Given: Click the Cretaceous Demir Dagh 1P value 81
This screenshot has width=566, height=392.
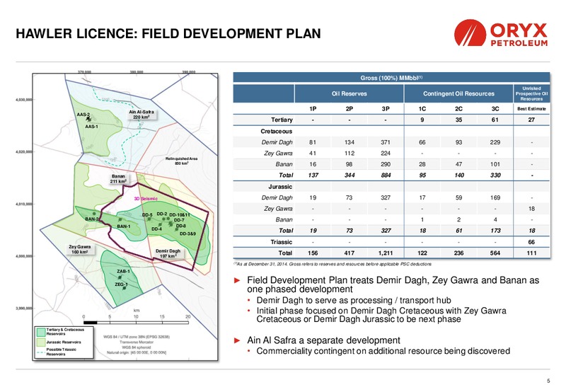Looking at the screenshot, I should pyautogui.click(x=313, y=142).
